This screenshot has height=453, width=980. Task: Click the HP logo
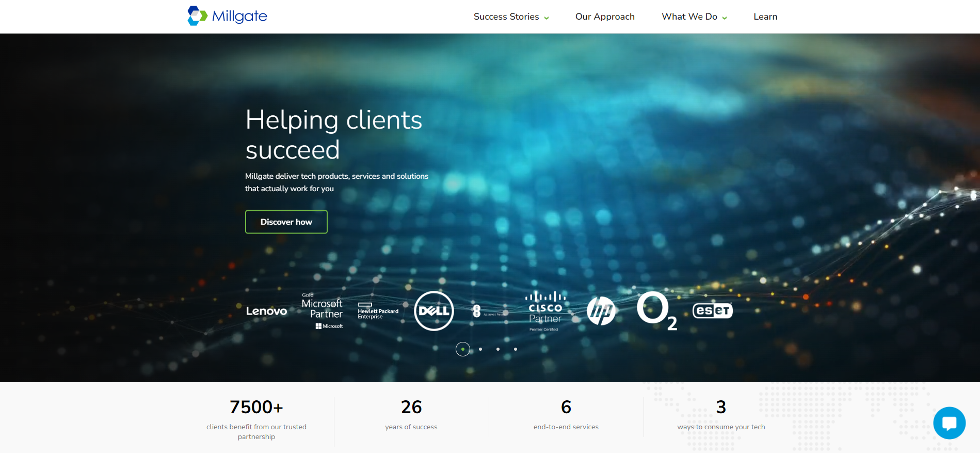click(x=601, y=311)
